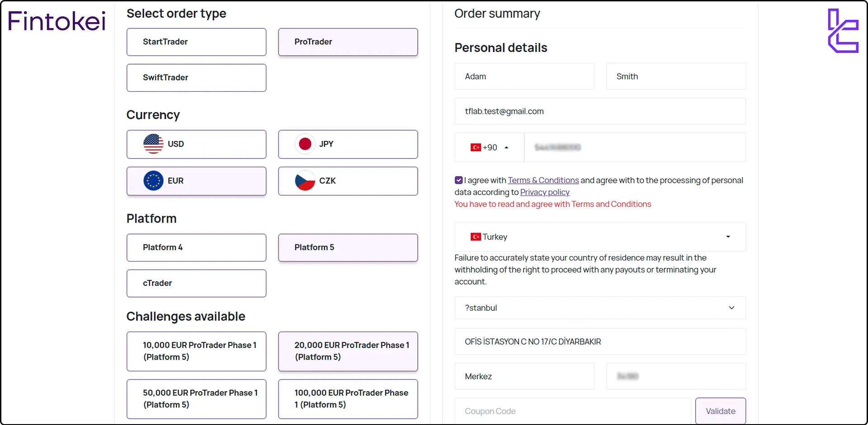This screenshot has height=425, width=868.
Task: Click the CZK Czech flag icon
Action: coord(305,181)
